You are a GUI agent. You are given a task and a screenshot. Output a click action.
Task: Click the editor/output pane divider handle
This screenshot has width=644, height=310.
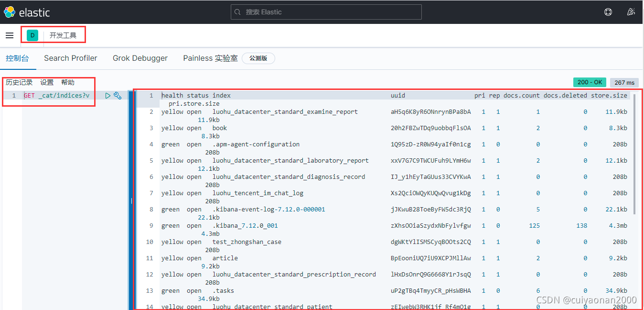coord(131,201)
